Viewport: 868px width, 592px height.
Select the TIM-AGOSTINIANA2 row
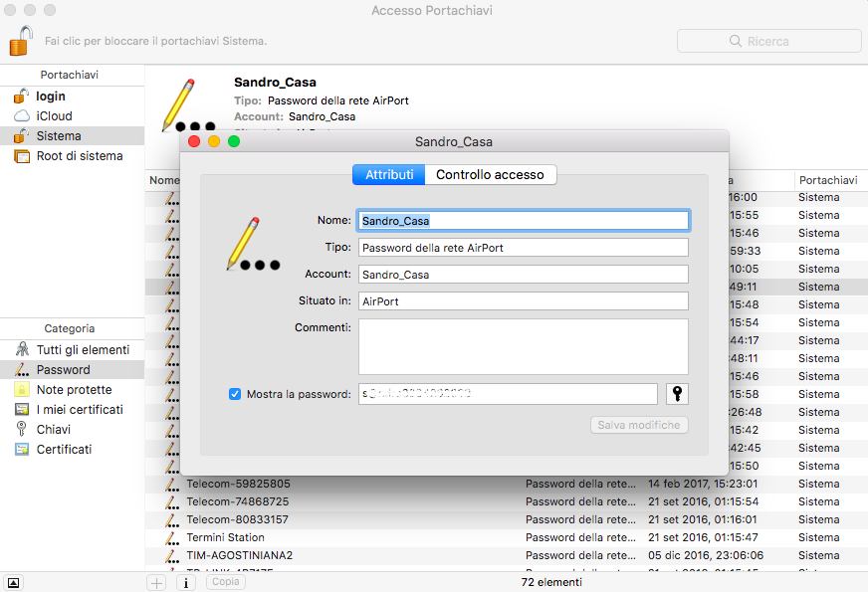point(507,555)
